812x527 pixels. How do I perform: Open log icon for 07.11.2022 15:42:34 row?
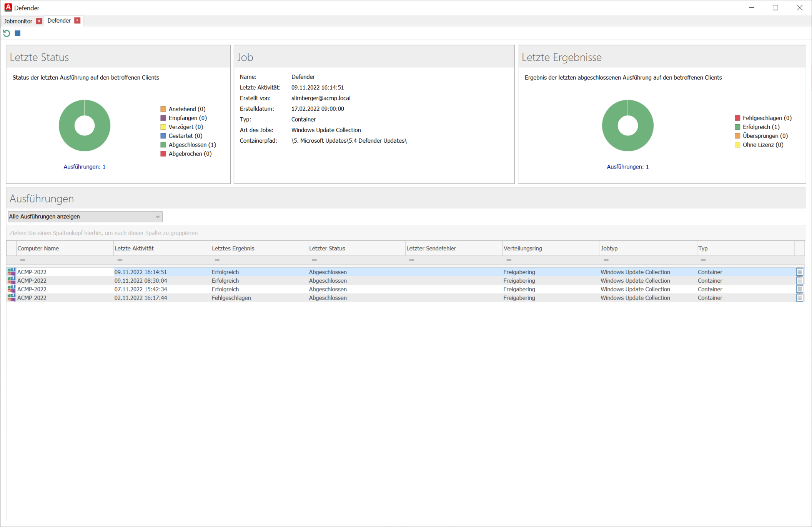pyautogui.click(x=799, y=289)
